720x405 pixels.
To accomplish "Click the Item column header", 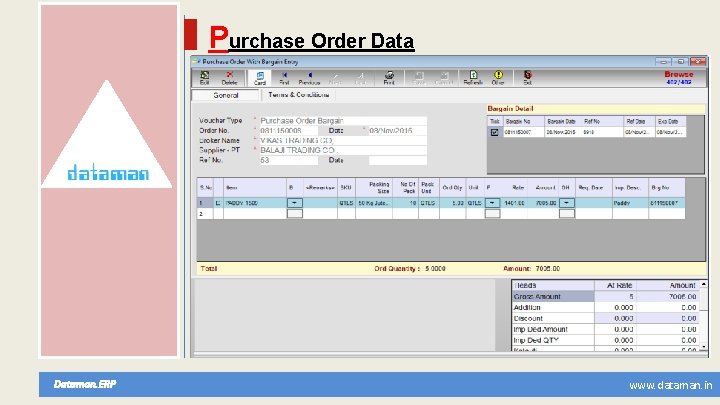I will pyautogui.click(x=255, y=188).
